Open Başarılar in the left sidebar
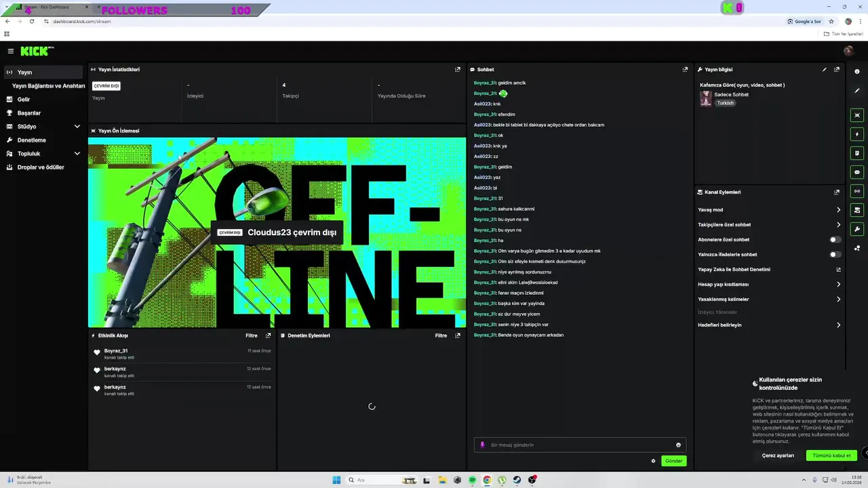This screenshot has width=868, height=488. (x=43, y=113)
